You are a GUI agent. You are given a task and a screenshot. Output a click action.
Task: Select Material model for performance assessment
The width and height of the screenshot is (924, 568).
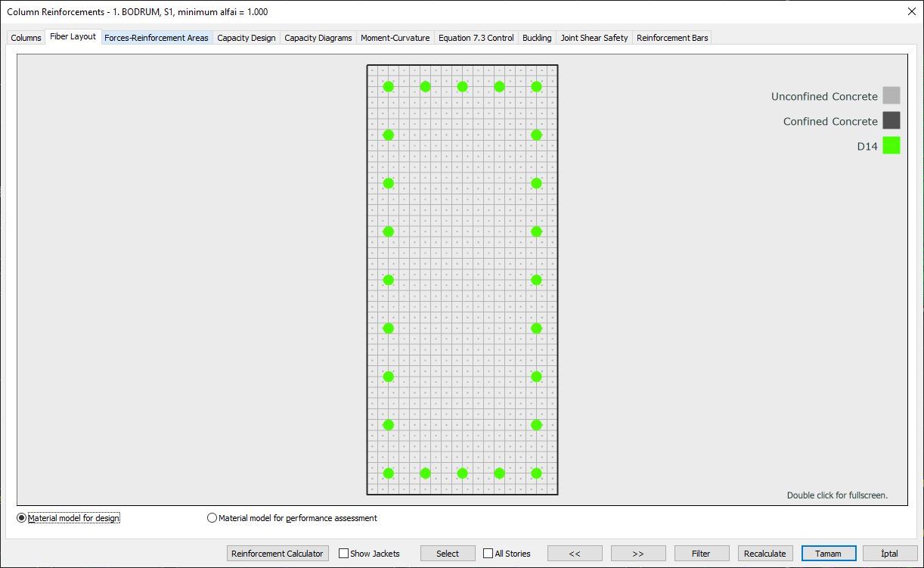[212, 517]
